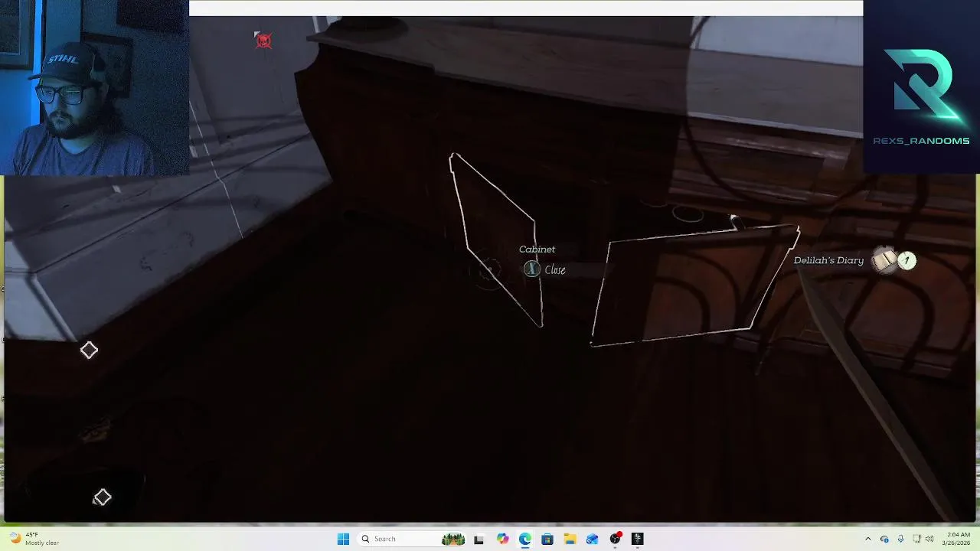Viewport: 980px width, 551px height.
Task: Open the Windows Start menu
Action: pos(343,539)
